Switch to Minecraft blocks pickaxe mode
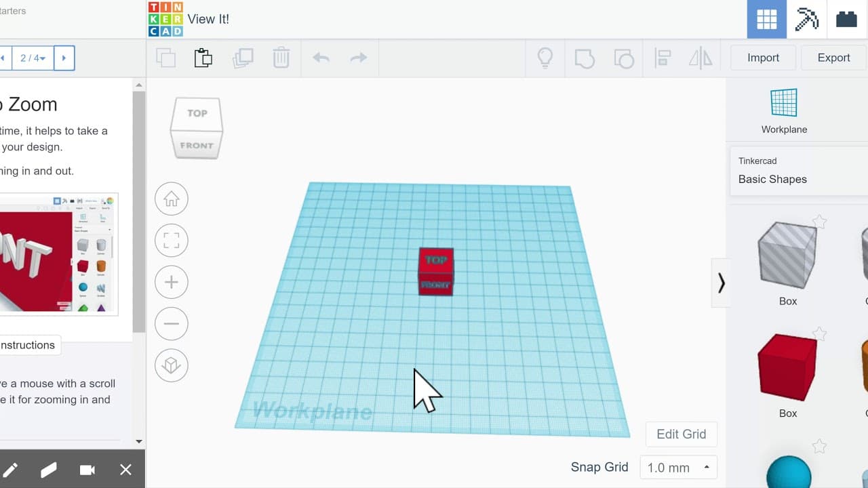868x488 pixels. pos(807,19)
